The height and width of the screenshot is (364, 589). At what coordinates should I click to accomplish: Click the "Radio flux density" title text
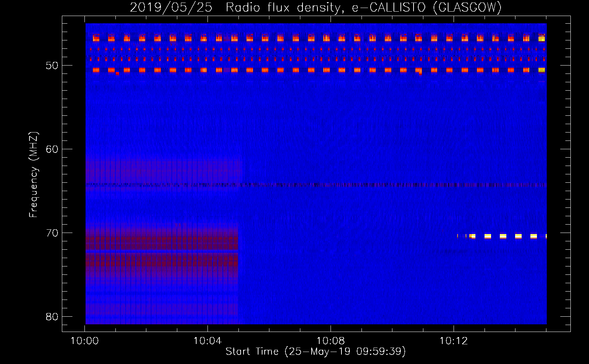tap(285, 7)
